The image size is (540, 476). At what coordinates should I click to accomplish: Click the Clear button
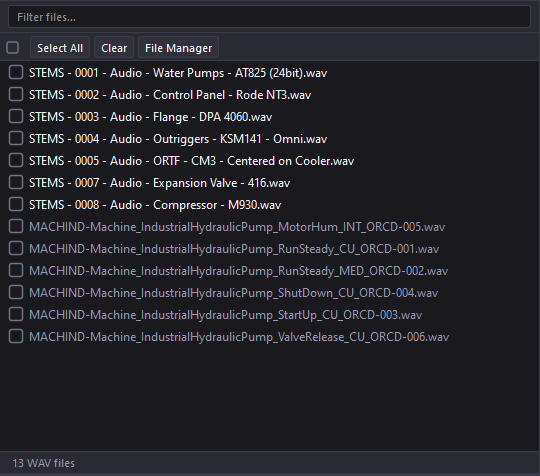point(114,48)
